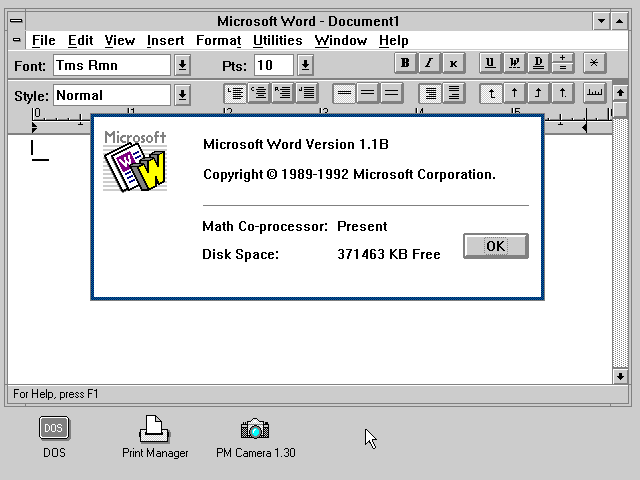Viewport: 640px width, 480px height.
Task: Open the Window menu
Action: click(341, 40)
